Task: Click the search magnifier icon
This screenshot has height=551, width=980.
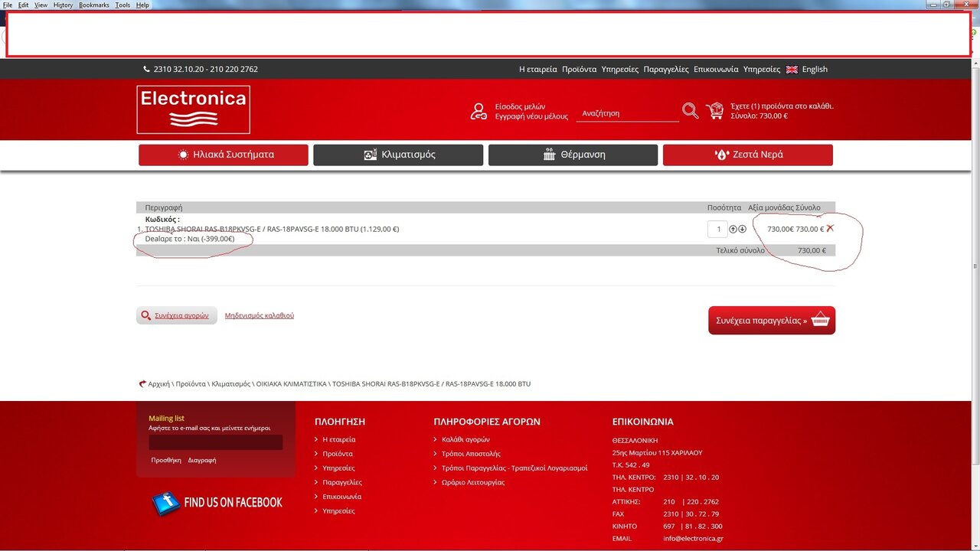Action: tap(691, 111)
